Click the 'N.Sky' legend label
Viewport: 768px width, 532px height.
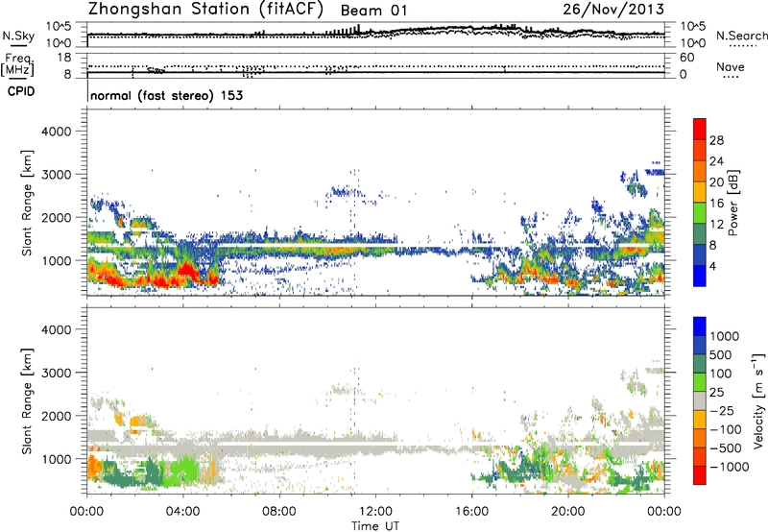pos(18,36)
